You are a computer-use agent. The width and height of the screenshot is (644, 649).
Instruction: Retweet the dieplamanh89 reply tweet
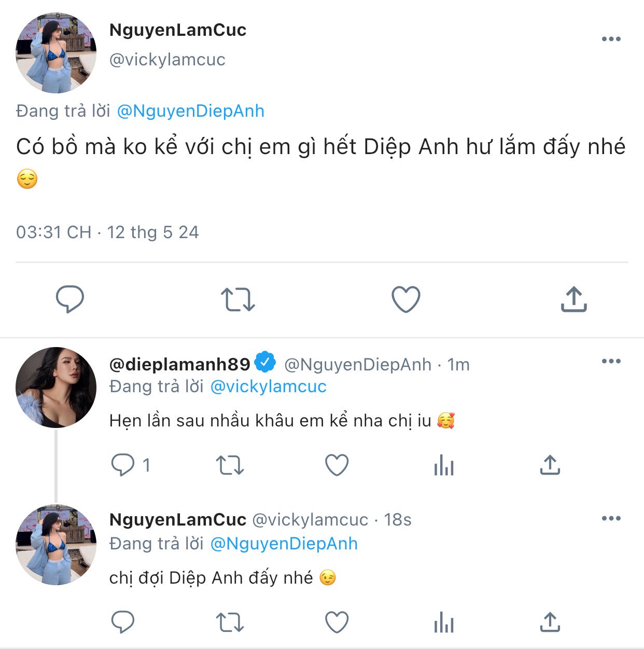(230, 465)
